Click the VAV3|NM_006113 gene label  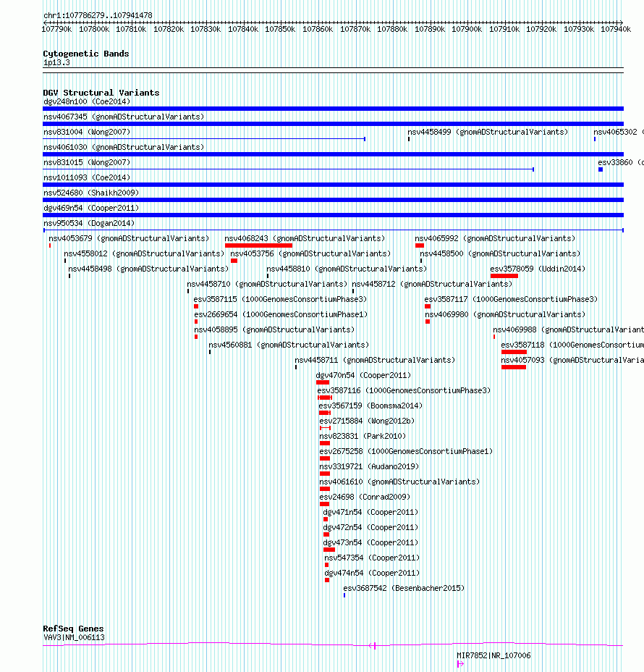tap(74, 637)
